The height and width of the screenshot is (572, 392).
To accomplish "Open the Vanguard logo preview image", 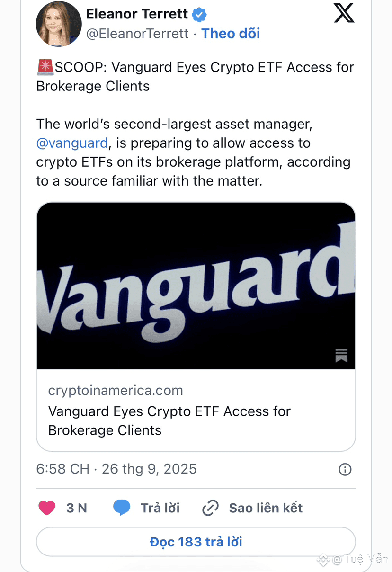I will point(196,286).
